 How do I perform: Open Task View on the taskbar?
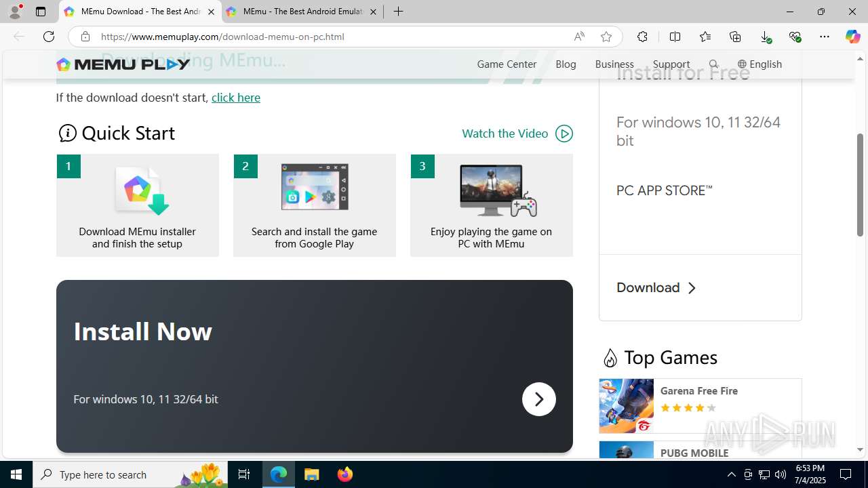click(244, 474)
